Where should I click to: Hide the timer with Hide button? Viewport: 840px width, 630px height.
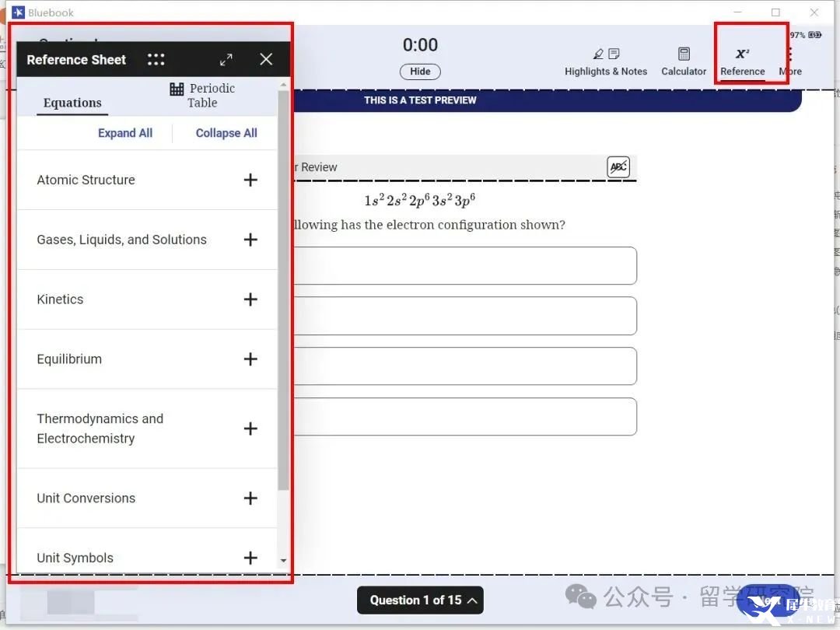(x=420, y=72)
